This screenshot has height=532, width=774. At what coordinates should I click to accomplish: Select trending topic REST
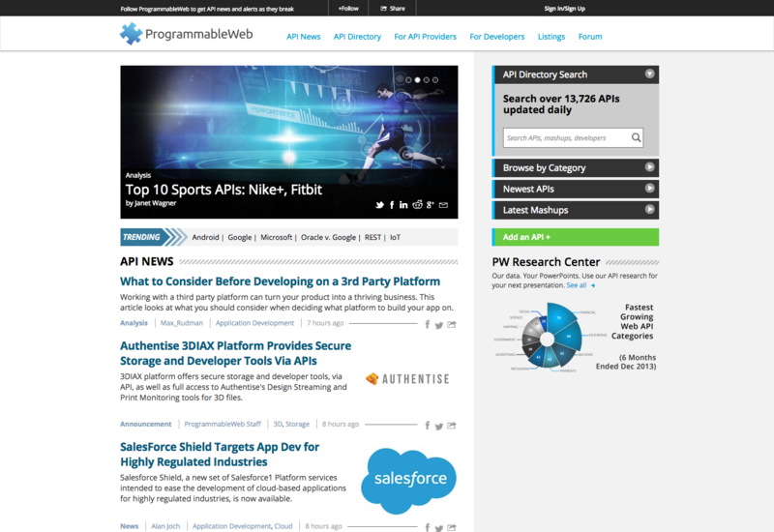coord(372,237)
